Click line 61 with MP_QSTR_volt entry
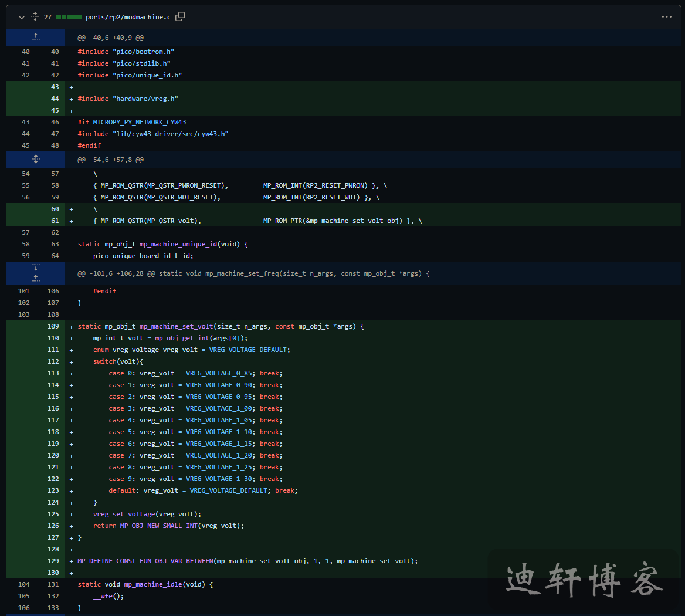Viewport: 685px width, 616px height. click(x=257, y=221)
